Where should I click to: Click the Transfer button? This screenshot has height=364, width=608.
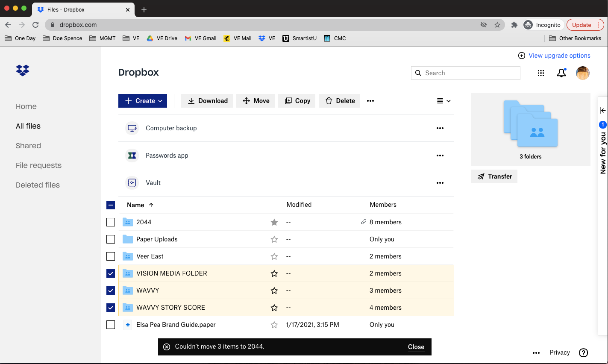[494, 176]
